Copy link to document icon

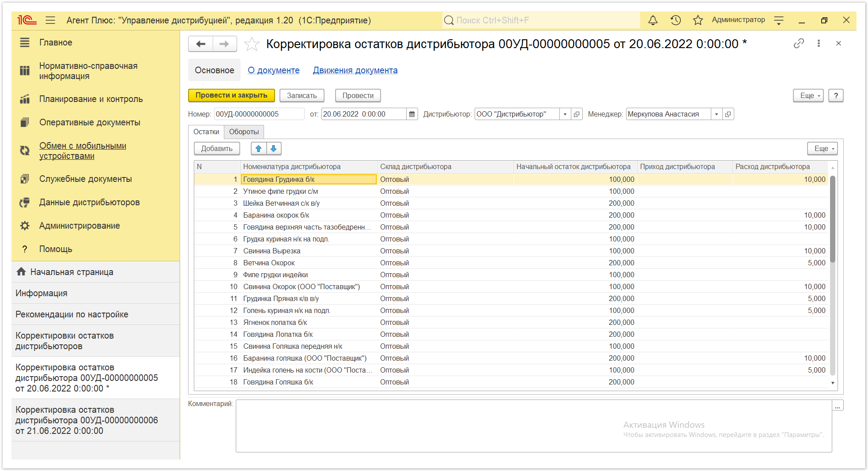[799, 43]
